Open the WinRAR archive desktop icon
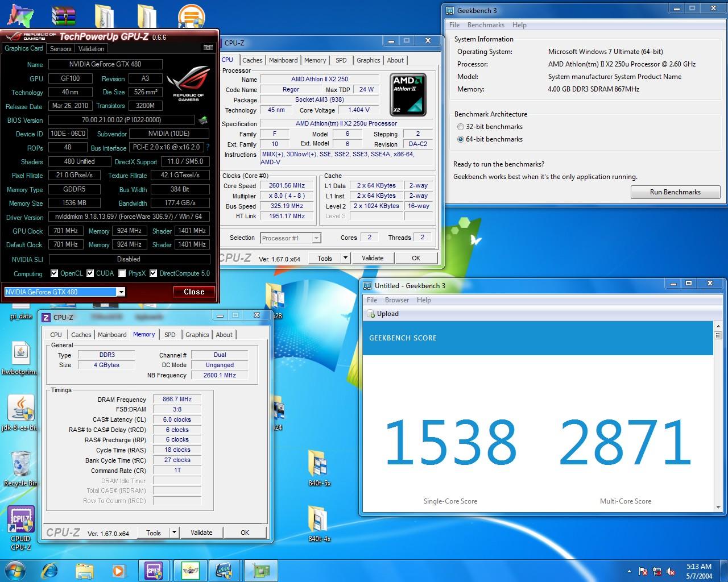The width and height of the screenshot is (728, 582). pos(63,15)
